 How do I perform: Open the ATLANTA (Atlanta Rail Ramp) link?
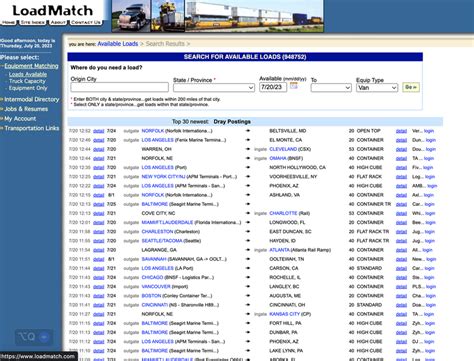[x=279, y=250]
